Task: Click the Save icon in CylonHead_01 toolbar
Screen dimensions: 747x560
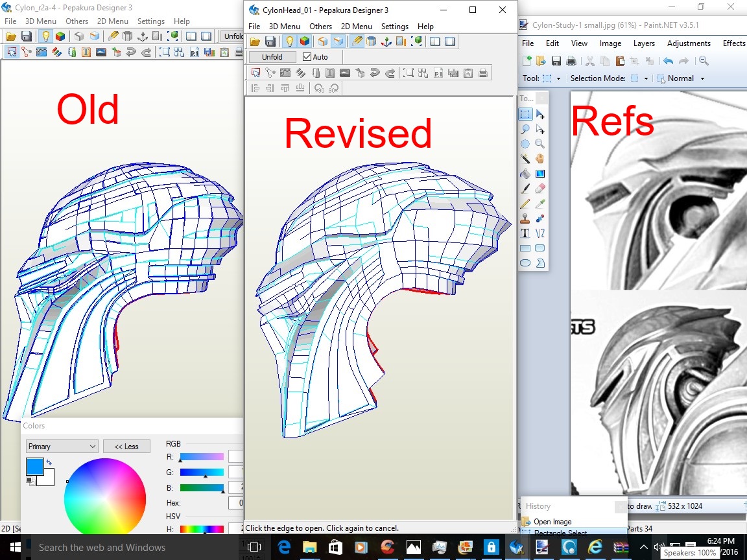Action: coord(271,41)
